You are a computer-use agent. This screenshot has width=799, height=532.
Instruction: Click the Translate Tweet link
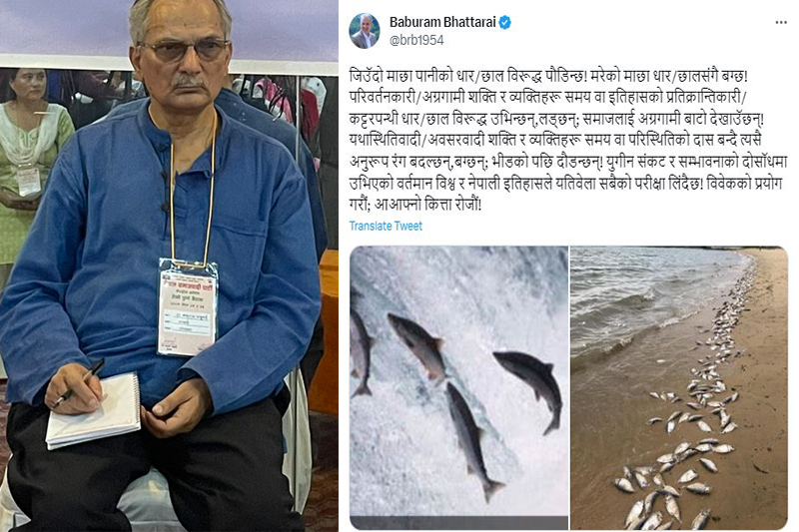click(x=386, y=226)
